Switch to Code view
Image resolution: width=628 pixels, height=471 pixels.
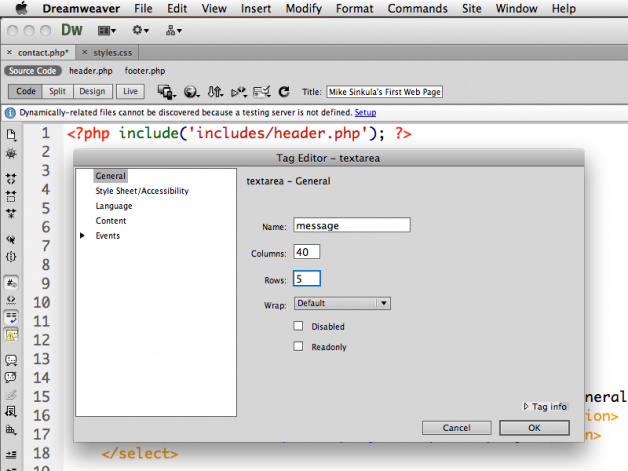coord(26,91)
